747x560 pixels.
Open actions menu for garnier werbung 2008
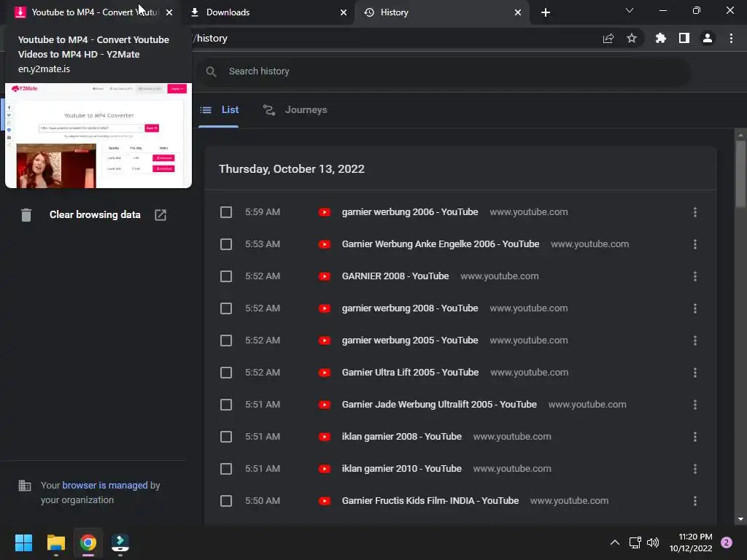click(695, 308)
